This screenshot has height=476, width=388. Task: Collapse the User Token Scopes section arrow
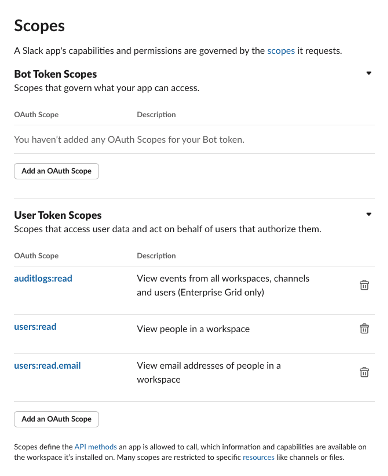tap(369, 214)
